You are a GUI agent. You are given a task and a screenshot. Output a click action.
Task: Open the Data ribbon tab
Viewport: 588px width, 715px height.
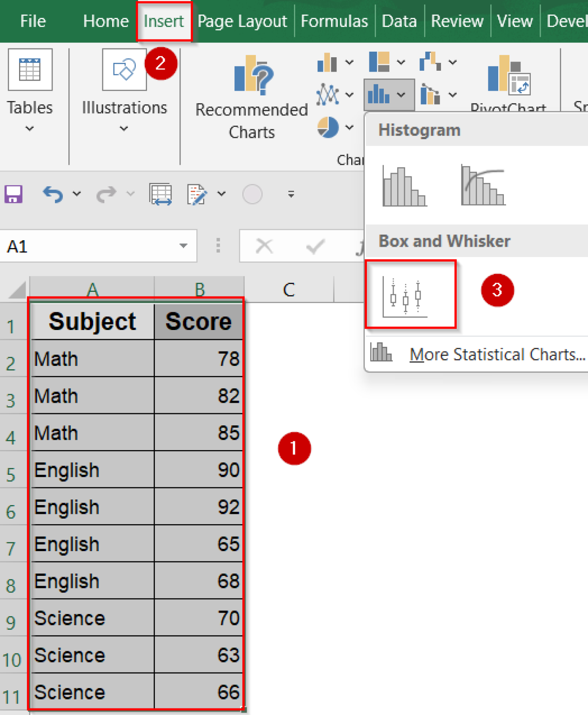(x=399, y=20)
